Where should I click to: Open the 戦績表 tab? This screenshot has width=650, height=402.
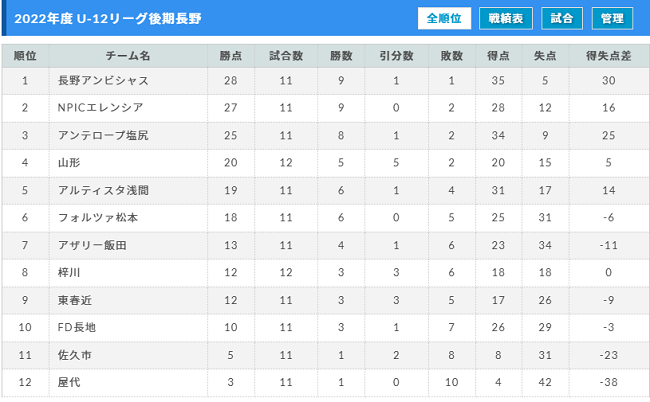click(506, 18)
